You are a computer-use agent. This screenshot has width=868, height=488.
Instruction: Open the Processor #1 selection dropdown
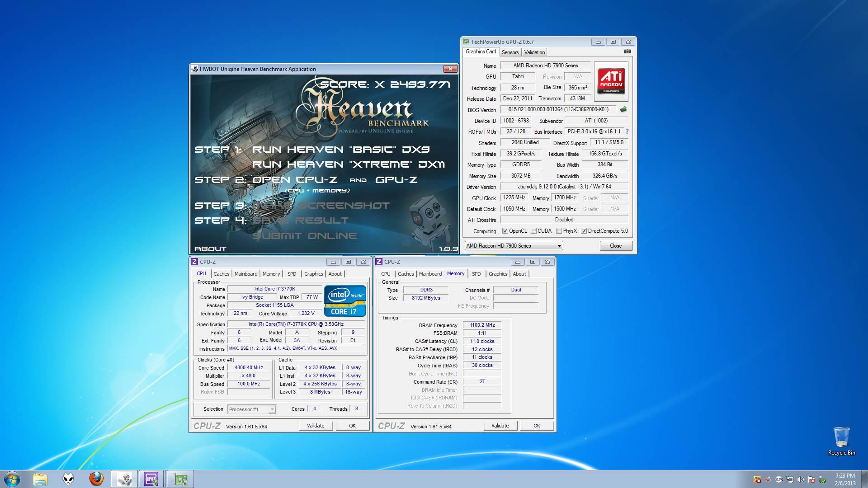coord(251,409)
